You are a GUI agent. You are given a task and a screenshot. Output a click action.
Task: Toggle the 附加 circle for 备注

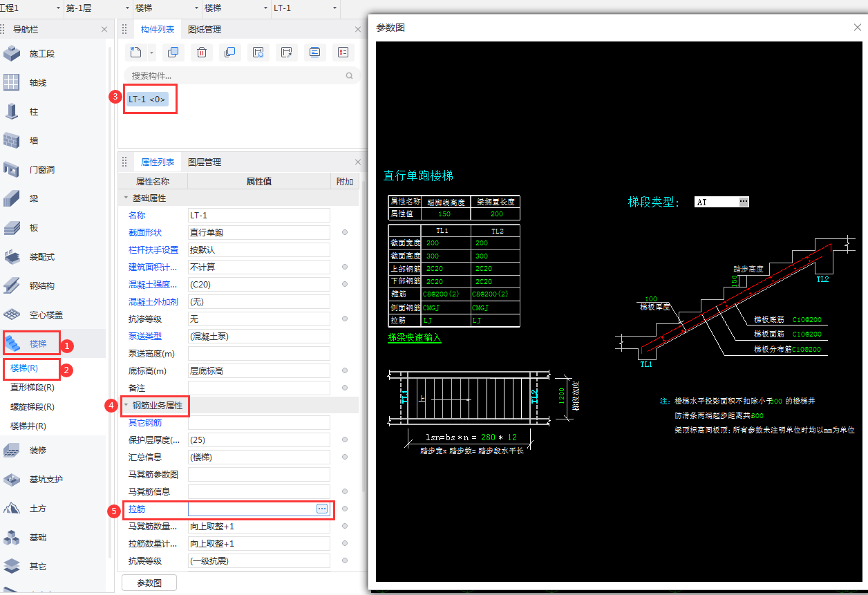click(x=344, y=388)
